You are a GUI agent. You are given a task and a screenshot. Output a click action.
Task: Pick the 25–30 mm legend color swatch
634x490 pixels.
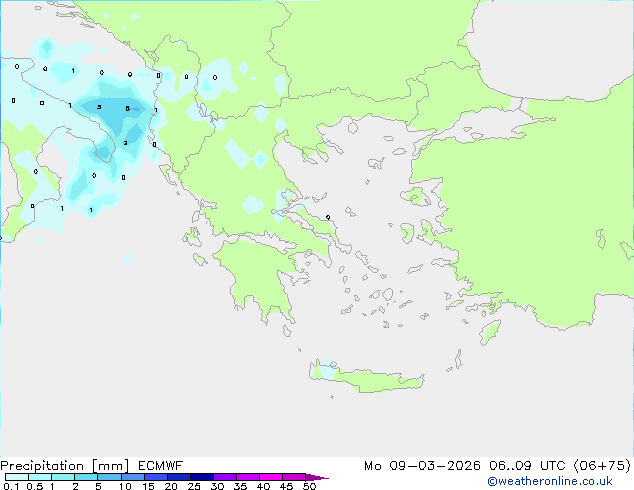(201, 477)
